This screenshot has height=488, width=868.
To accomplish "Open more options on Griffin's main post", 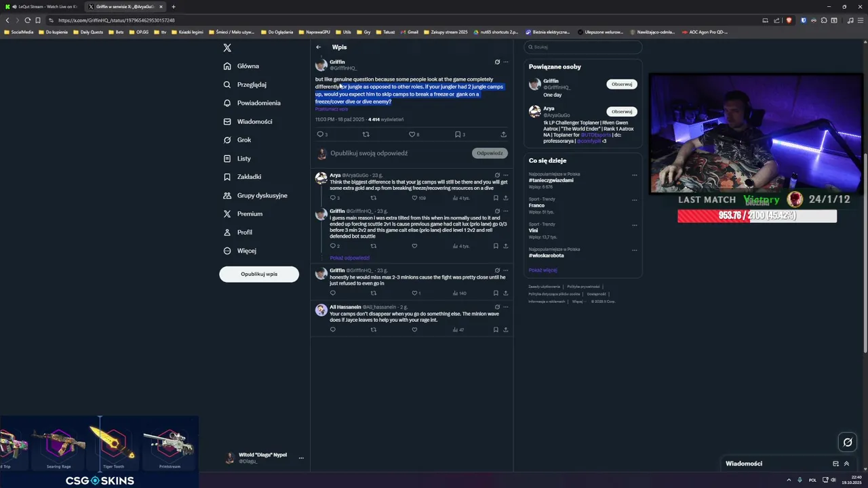I will tap(506, 62).
